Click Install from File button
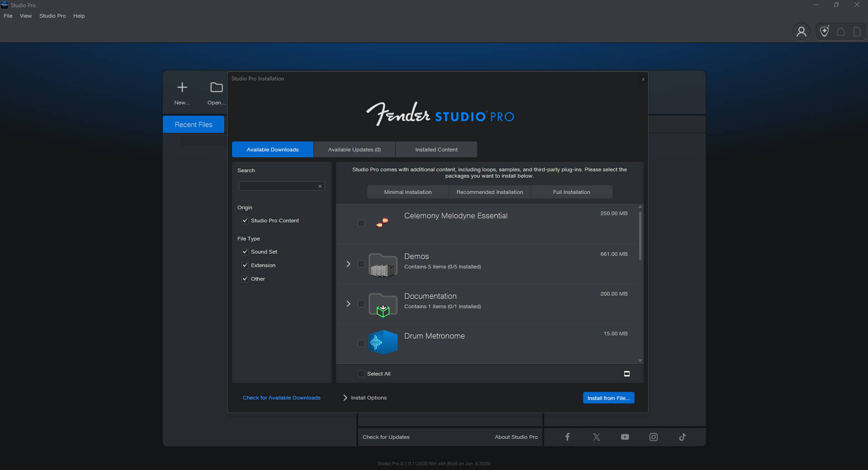Viewport: 868px width, 470px height. pyautogui.click(x=609, y=398)
